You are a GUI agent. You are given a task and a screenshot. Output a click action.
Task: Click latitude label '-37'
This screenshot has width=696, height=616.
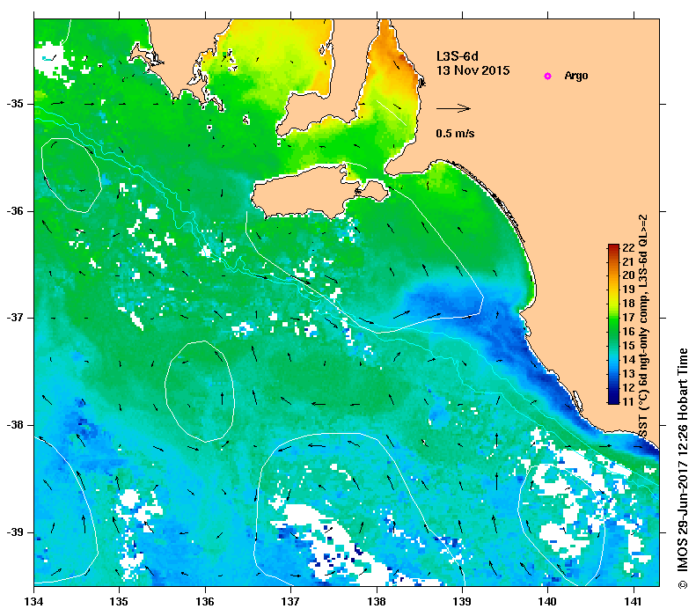(15, 318)
